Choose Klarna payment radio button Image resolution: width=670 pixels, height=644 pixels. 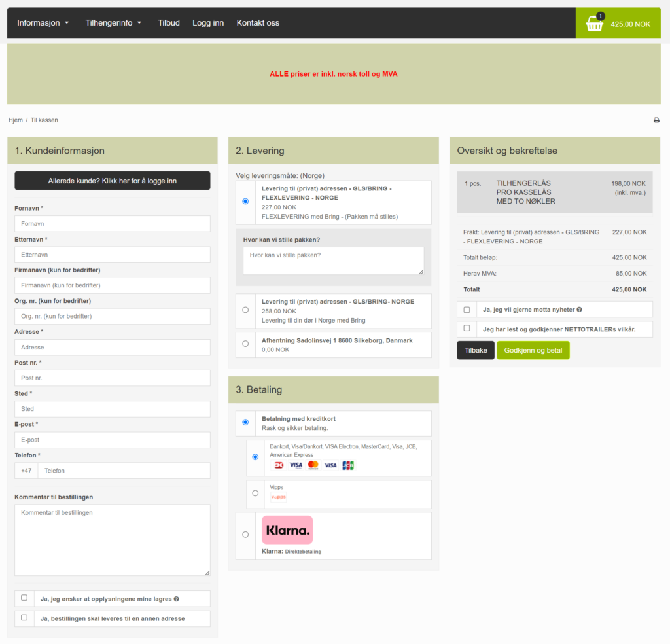click(x=245, y=535)
